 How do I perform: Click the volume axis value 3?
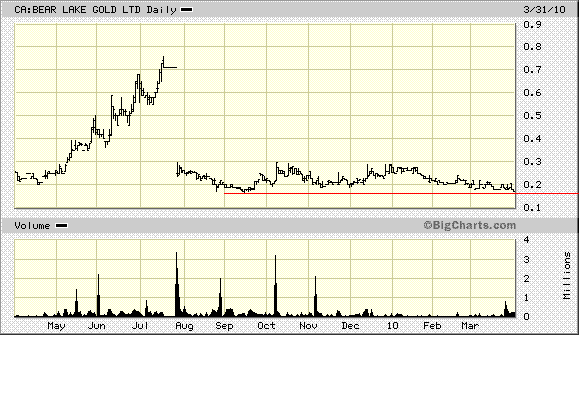[x=527, y=260]
